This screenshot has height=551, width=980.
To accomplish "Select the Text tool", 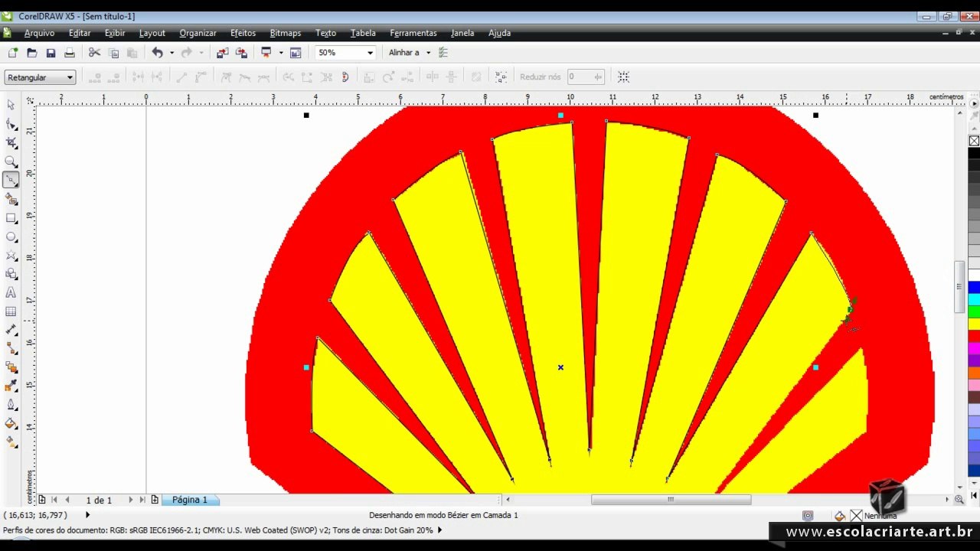I will tap(11, 292).
